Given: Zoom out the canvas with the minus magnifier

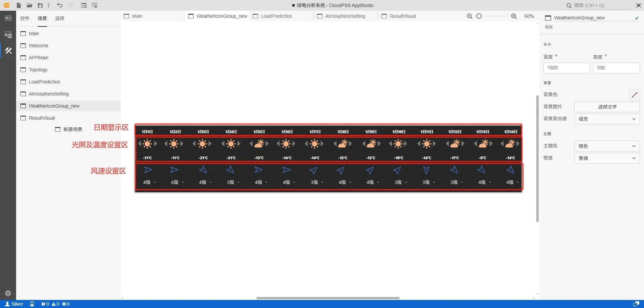Looking at the screenshot, I should pyautogui.click(x=470, y=16).
